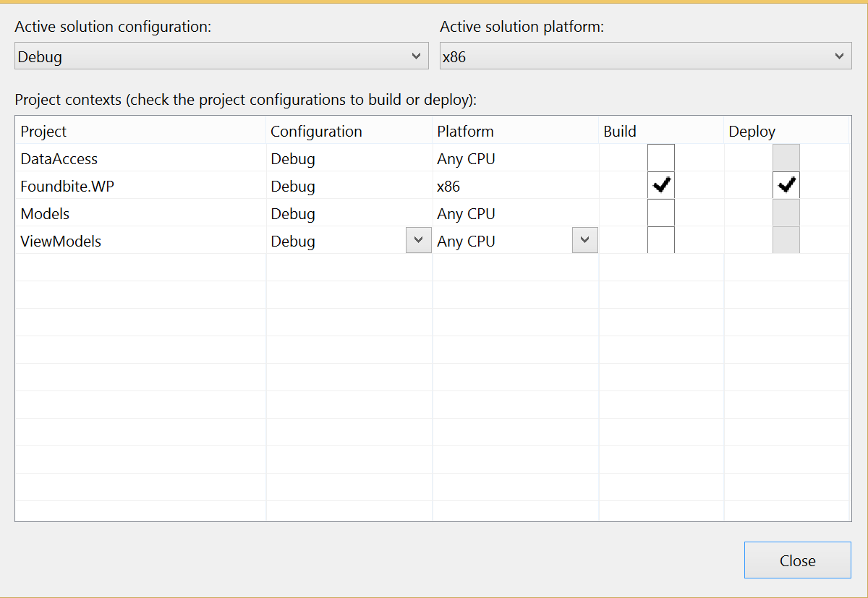868x598 pixels.
Task: Tick the Build checkbox for ViewModels
Action: click(660, 240)
